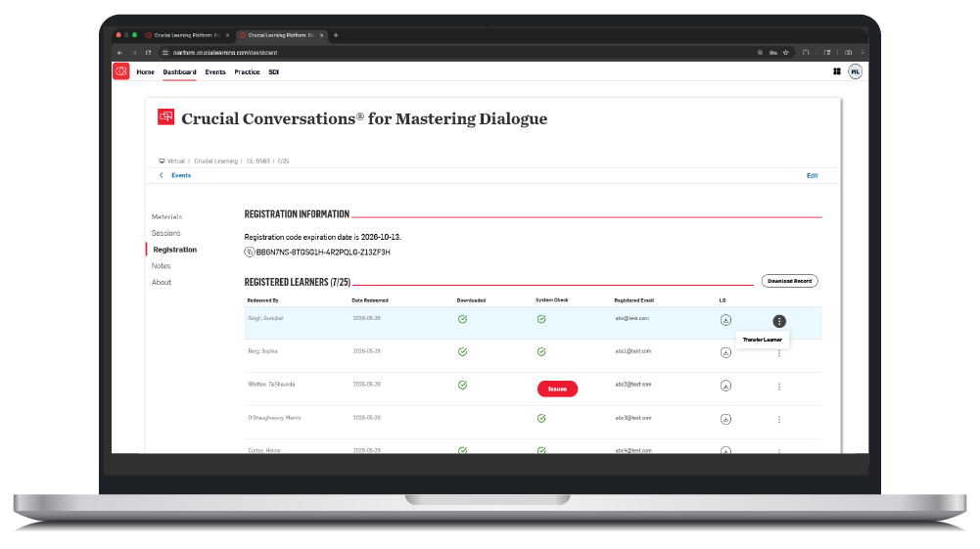Viewport: 980px width, 549px height.
Task: Click the Downloaded checkmark for Singh, Gurigbal
Action: [x=462, y=319]
